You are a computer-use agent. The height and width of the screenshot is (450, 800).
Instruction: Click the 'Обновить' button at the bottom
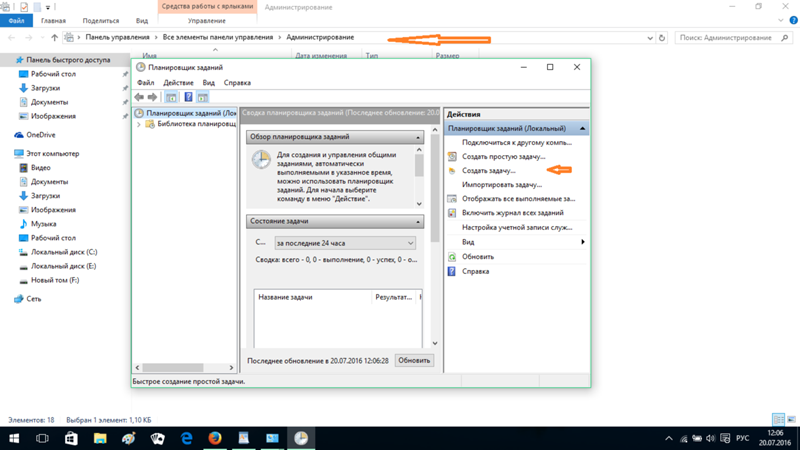coord(414,360)
